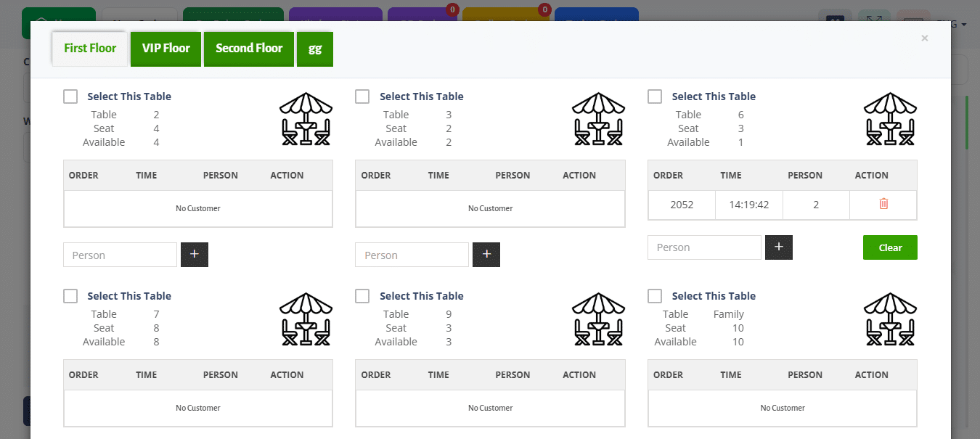
Task: Click the Family table umbrella icon
Action: coord(890,319)
